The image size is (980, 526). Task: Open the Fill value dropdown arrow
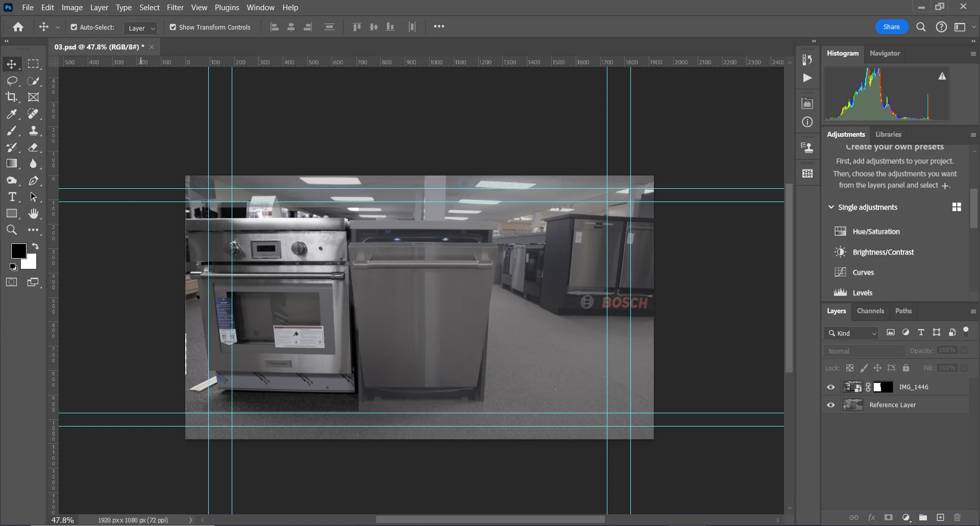pos(964,368)
